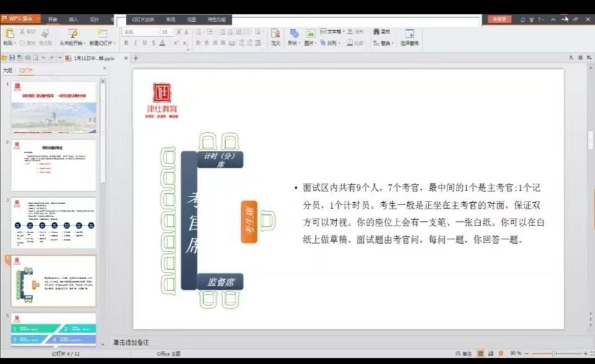The width and height of the screenshot is (595, 364).
Task: Click the Find binoculars icon
Action: (x=377, y=31)
